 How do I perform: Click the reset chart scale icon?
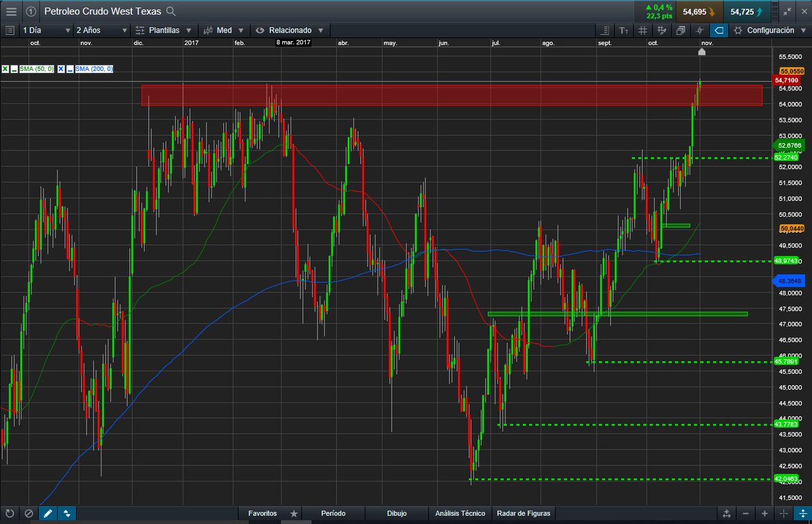726,514
